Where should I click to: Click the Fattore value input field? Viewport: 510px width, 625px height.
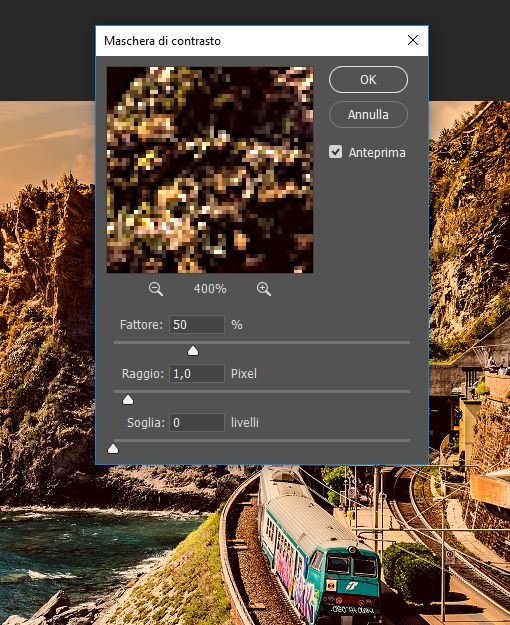coord(197,324)
